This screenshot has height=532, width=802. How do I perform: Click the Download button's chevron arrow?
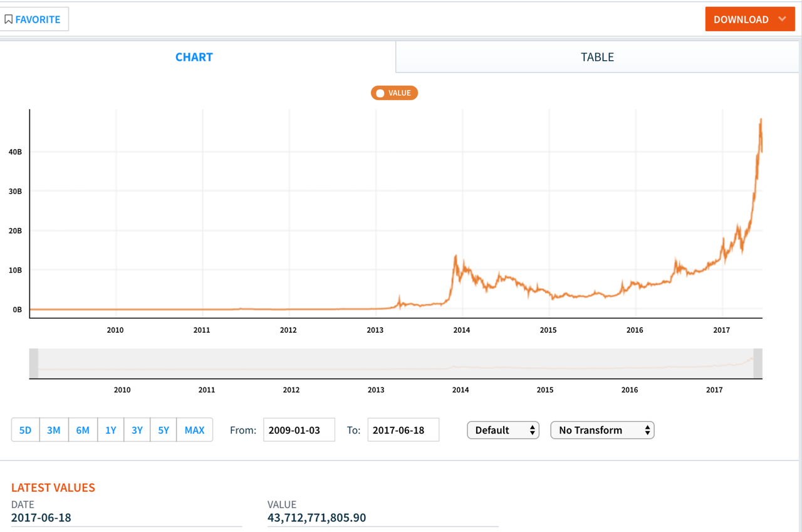(782, 19)
